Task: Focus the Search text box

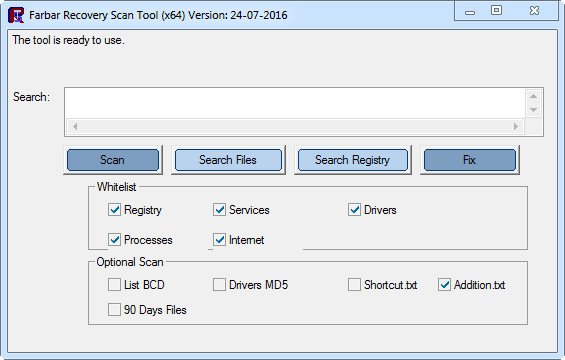Action: click(x=295, y=104)
